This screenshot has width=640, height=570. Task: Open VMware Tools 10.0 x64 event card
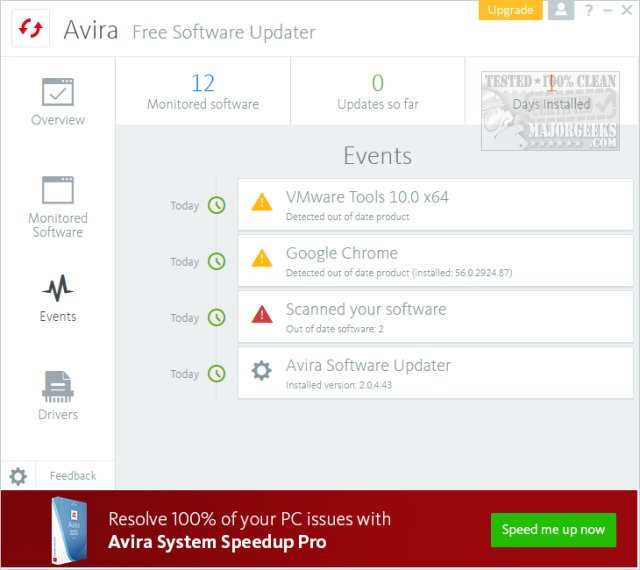point(436,205)
